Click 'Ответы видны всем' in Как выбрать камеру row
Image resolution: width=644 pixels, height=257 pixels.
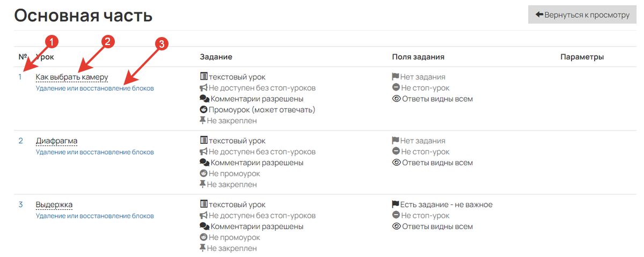click(437, 99)
